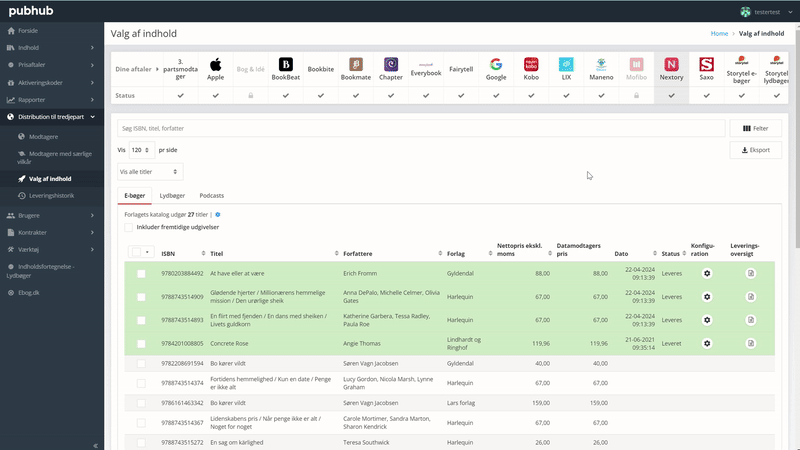
Task: Click the Eksport button
Action: tap(755, 151)
